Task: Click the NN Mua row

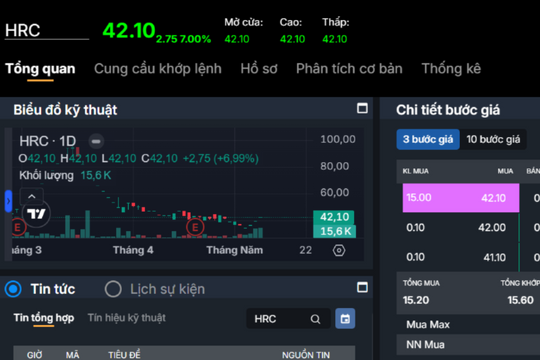Action: [x=468, y=344]
